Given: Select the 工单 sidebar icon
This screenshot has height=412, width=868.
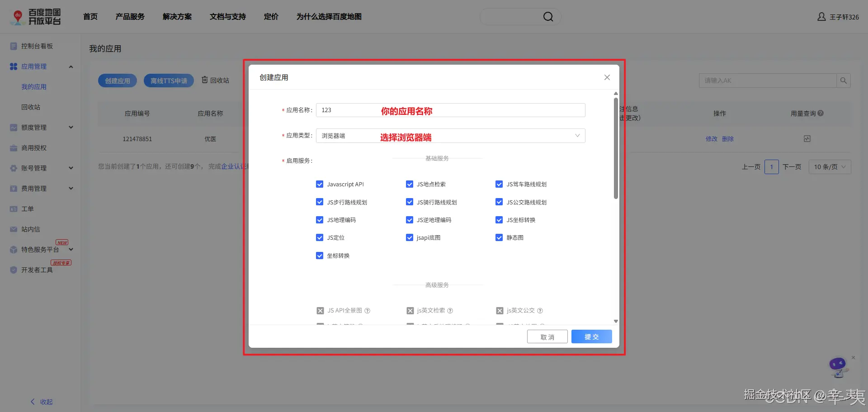Looking at the screenshot, I should tap(14, 208).
